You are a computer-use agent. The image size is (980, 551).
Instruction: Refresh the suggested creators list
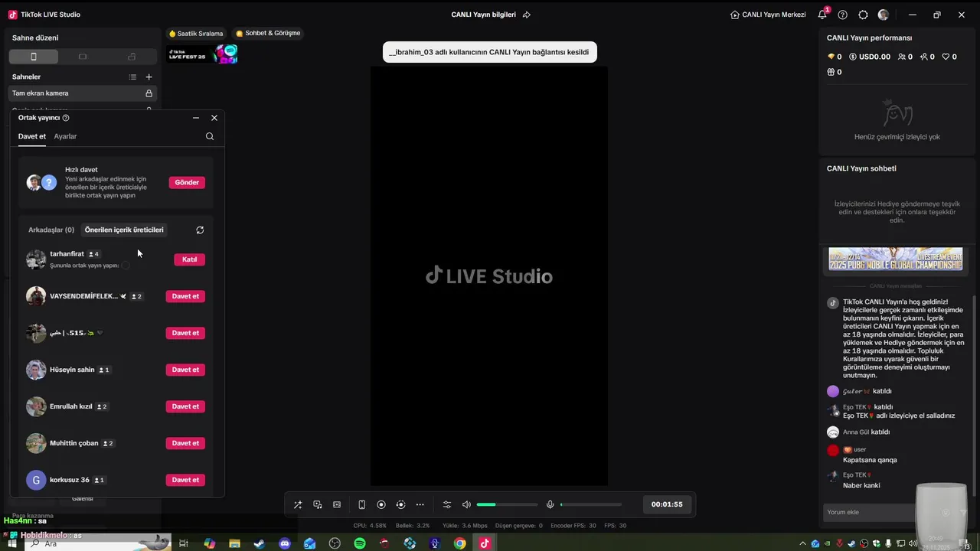[200, 230]
